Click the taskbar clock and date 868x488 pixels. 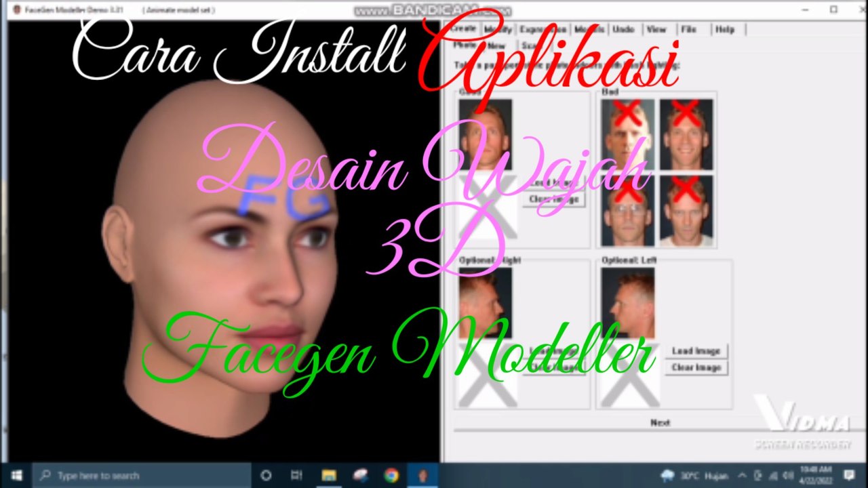816,475
